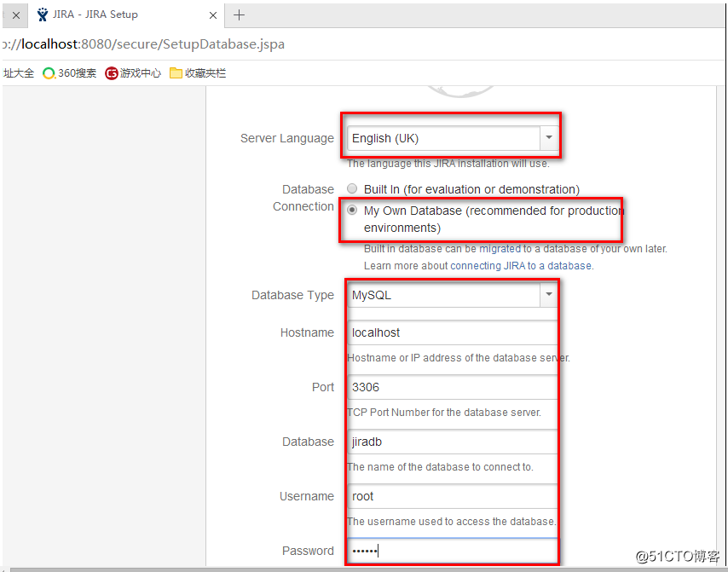Follow the migrated link
The height and width of the screenshot is (572, 728).
click(x=500, y=249)
